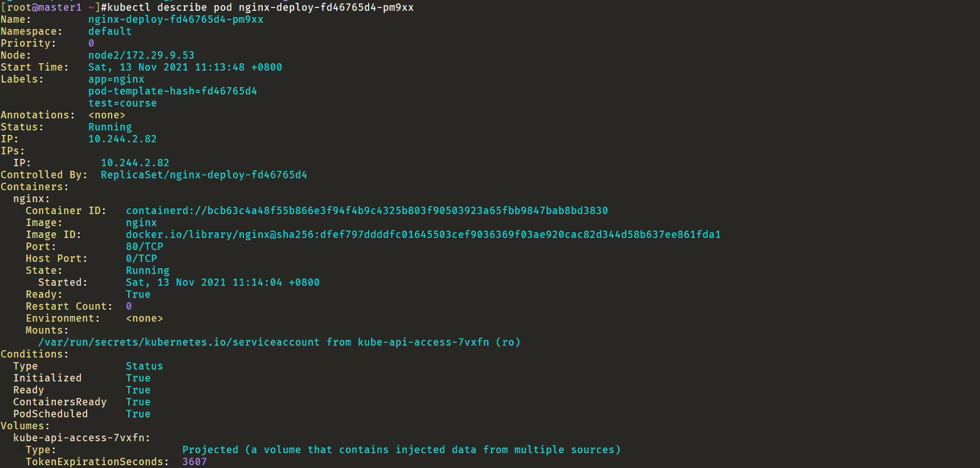Click the pod name nginx-deploy-fd46765d4-pm9xx value

coord(175,19)
